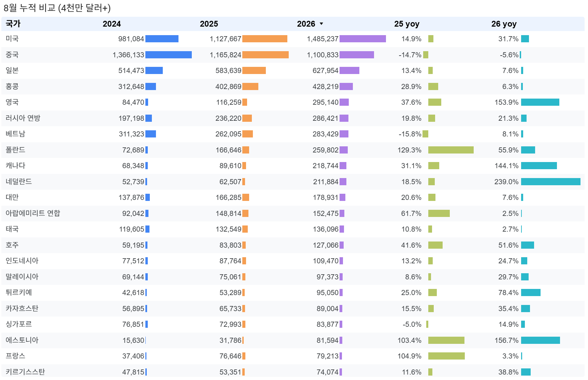Screen dimensions: 588x380
Task: Click the 2026 value 136,096 for 태국
Action: click(326, 229)
